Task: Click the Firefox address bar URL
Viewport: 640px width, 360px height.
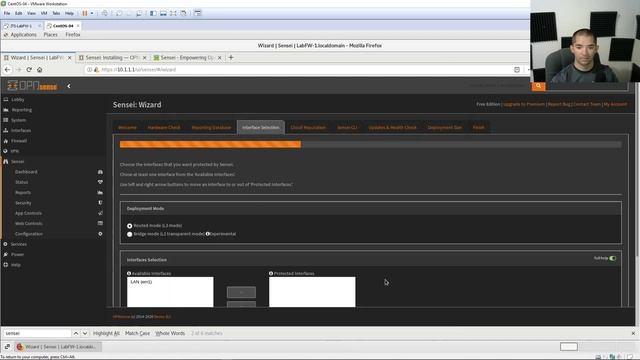Action: (x=139, y=70)
